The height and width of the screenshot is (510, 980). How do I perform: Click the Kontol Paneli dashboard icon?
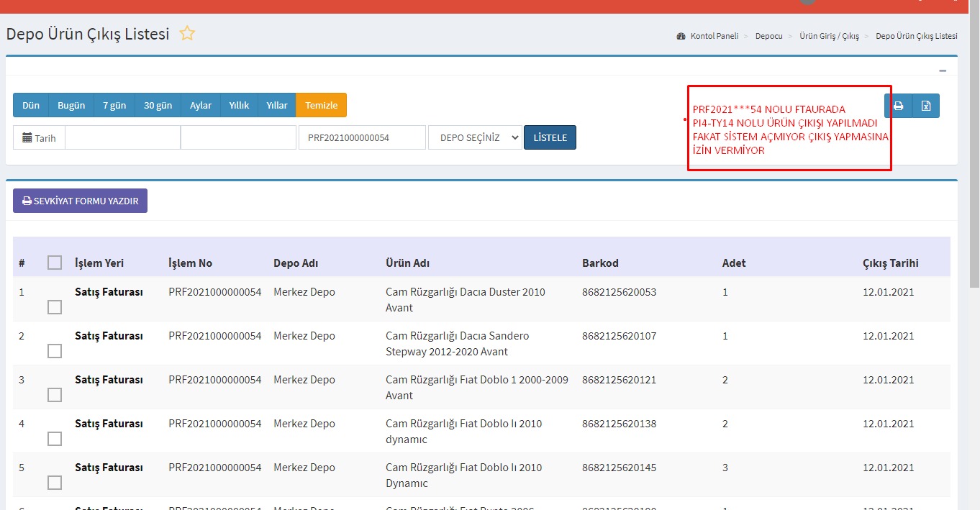click(681, 36)
